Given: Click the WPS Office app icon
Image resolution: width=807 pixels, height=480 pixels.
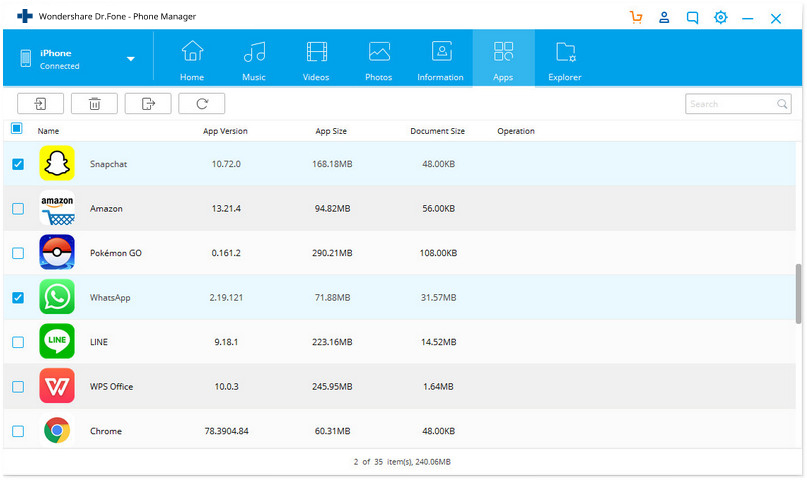Looking at the screenshot, I should coord(57,386).
